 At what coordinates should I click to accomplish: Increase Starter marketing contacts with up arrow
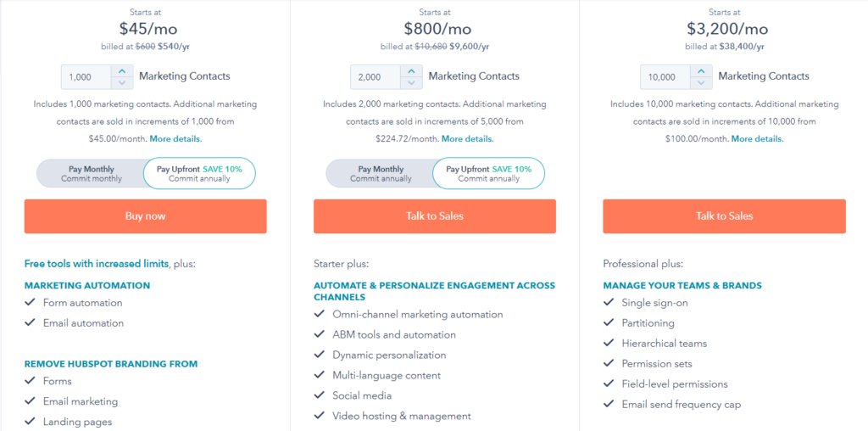[122, 71]
